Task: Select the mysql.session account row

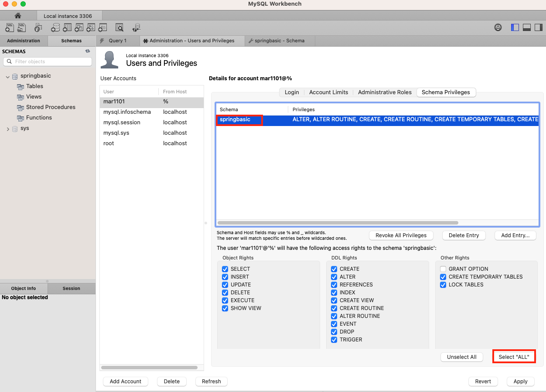Action: pyautogui.click(x=152, y=123)
